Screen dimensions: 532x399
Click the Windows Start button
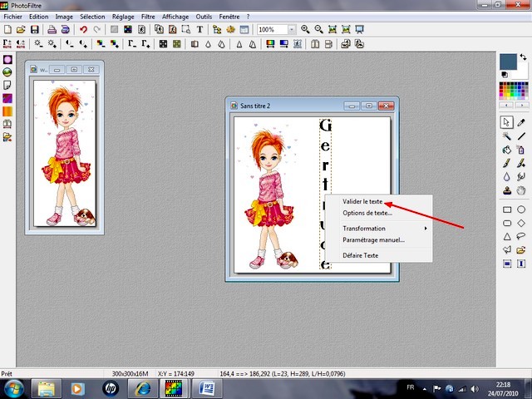13,389
